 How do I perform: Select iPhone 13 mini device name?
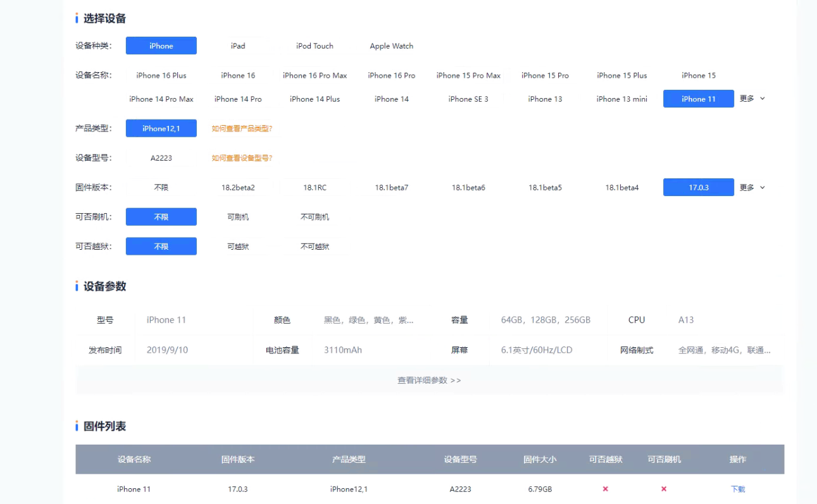pyautogui.click(x=622, y=99)
